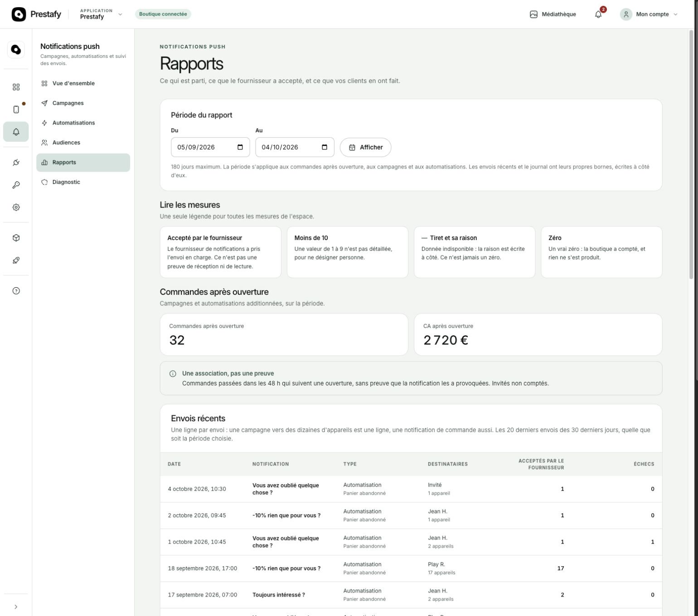698x616 pixels.
Task: Click the Prestafy logo in the top bar
Action: click(36, 14)
